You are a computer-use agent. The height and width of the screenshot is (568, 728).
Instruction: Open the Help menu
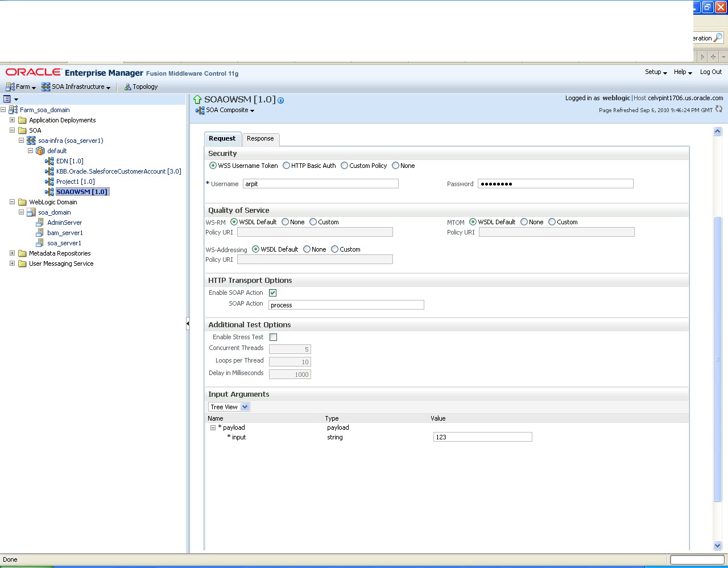coord(682,72)
